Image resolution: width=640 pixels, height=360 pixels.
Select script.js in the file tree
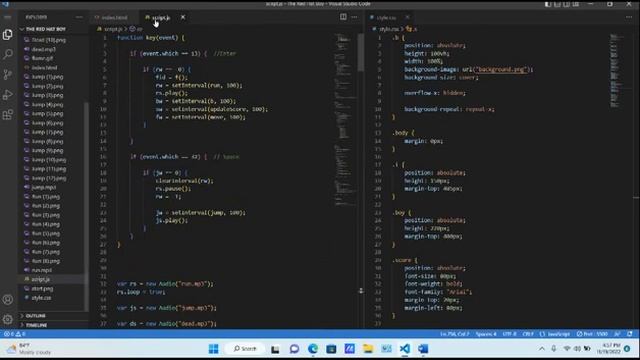[x=40, y=280]
